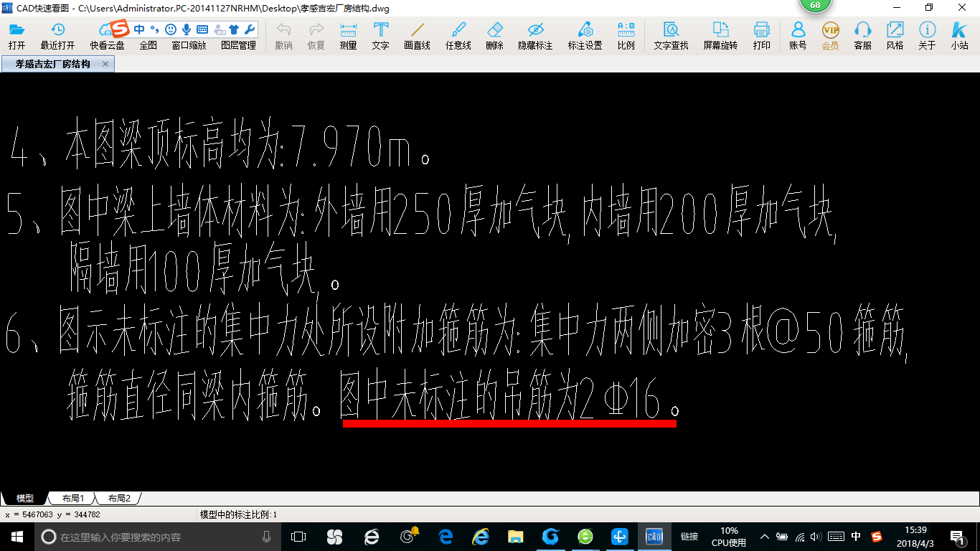Screen dimensions: 980x551
Task: Open Microsoft Edge from the taskbar
Action: pyautogui.click(x=446, y=537)
